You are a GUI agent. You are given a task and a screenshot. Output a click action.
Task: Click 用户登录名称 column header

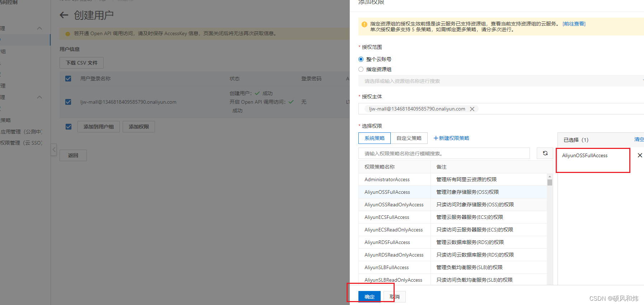pos(95,79)
